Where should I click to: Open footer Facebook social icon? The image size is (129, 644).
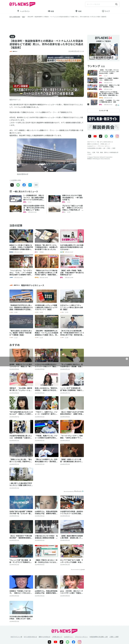click(73, 642)
